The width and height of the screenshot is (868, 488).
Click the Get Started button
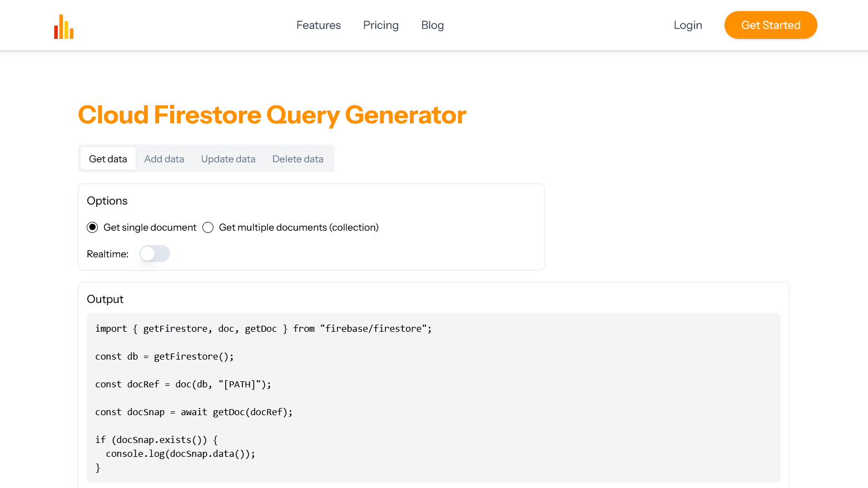[771, 25]
